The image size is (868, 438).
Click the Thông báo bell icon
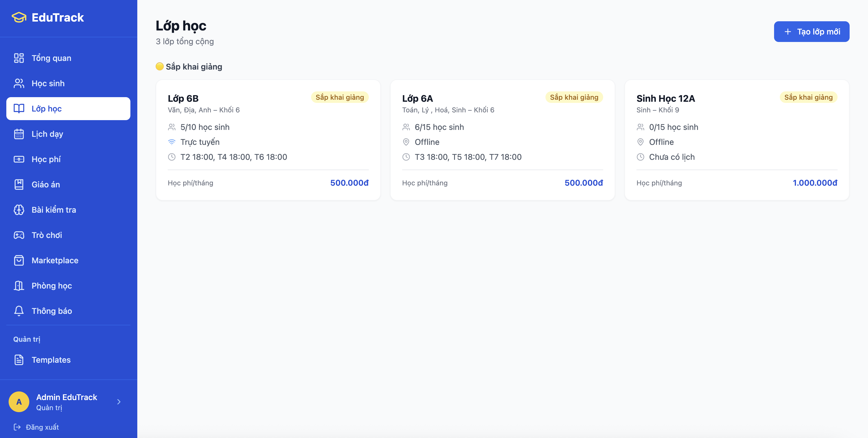(x=19, y=311)
